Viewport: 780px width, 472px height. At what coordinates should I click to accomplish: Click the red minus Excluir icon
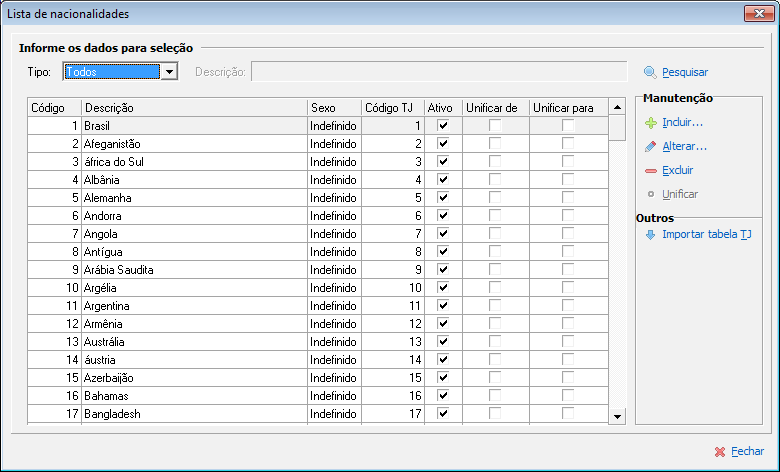650,171
